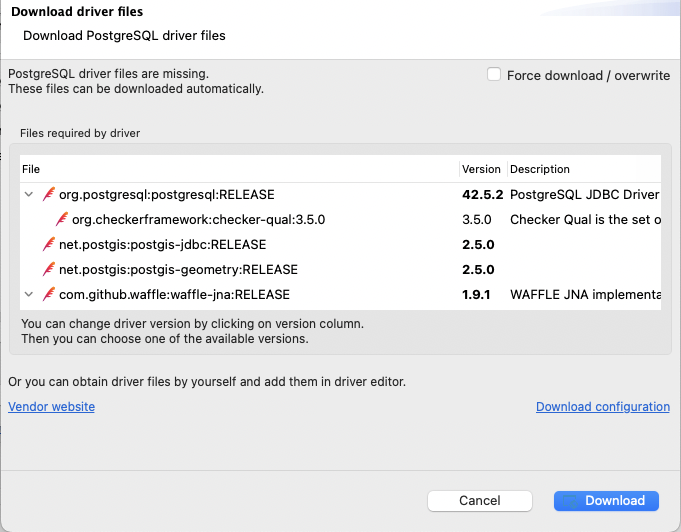Image resolution: width=681 pixels, height=532 pixels.
Task: Open the Vendor website link
Action: 52,407
